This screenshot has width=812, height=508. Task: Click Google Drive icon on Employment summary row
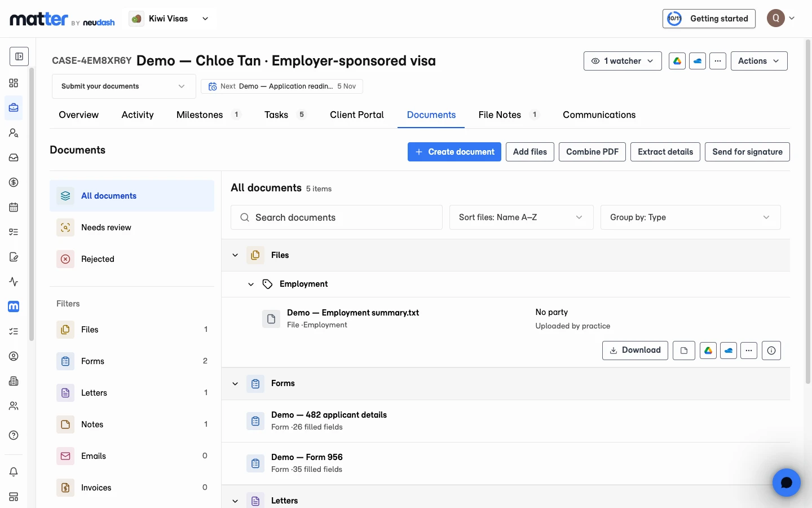click(708, 351)
